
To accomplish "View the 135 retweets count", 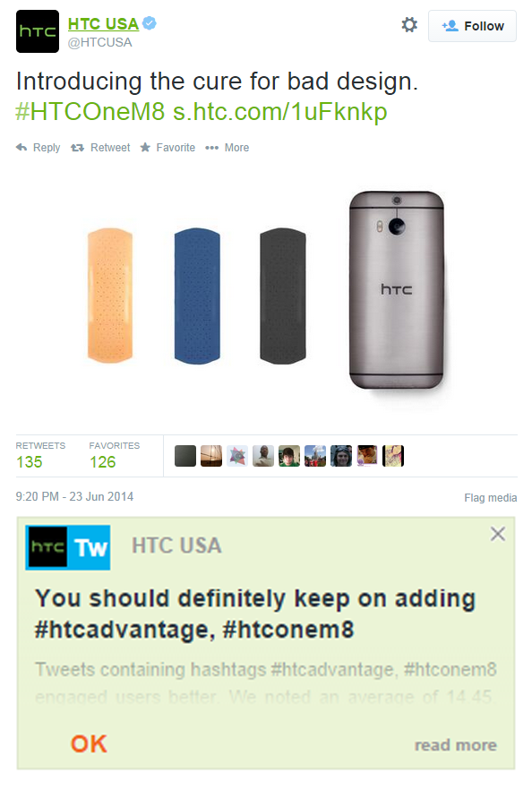I will click(29, 462).
